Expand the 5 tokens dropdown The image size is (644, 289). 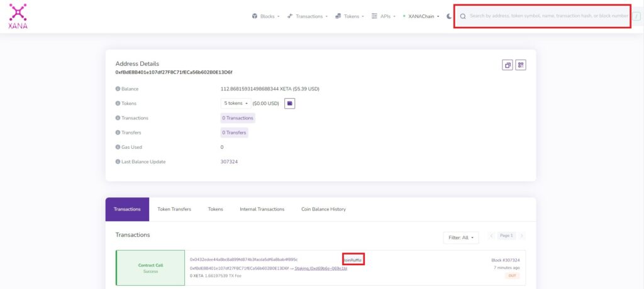236,104
